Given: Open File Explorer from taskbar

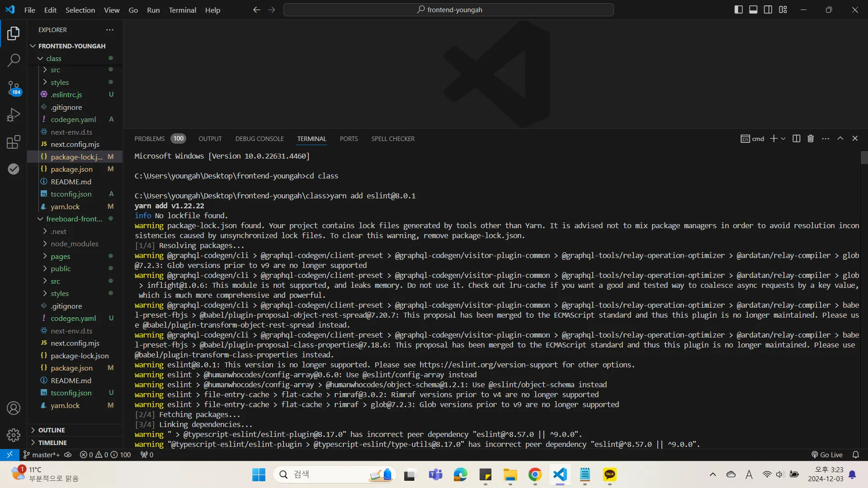Looking at the screenshot, I should click(510, 474).
